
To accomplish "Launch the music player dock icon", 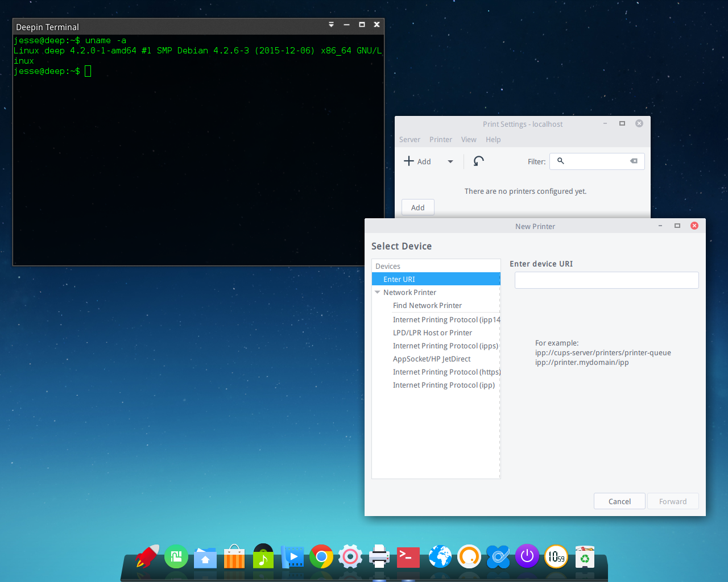I will [263, 556].
